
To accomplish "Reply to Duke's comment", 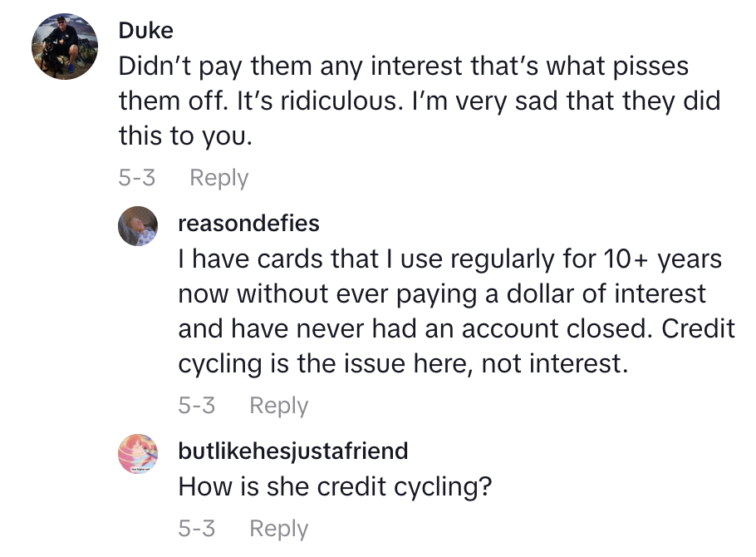I will tap(218, 178).
